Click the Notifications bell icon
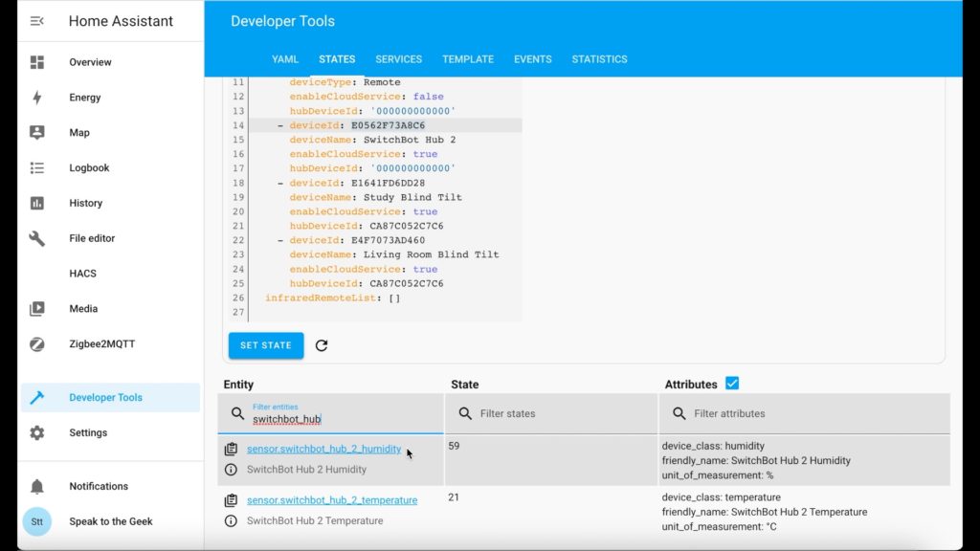The width and height of the screenshot is (980, 551). point(37,486)
